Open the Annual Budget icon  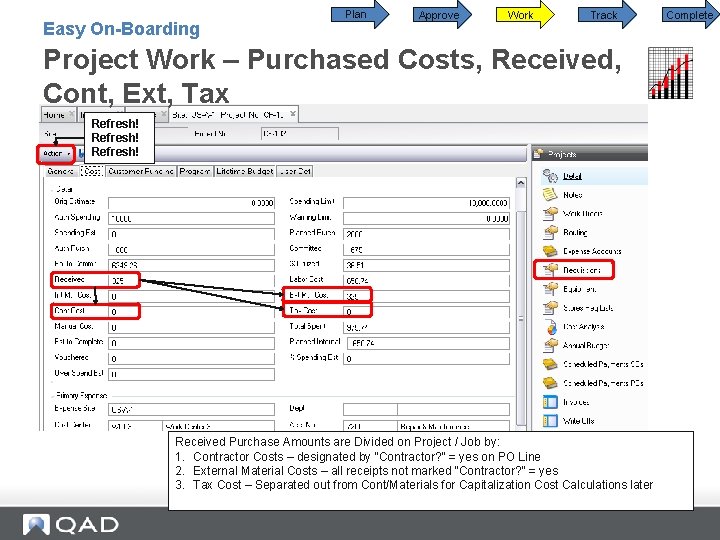click(550, 345)
